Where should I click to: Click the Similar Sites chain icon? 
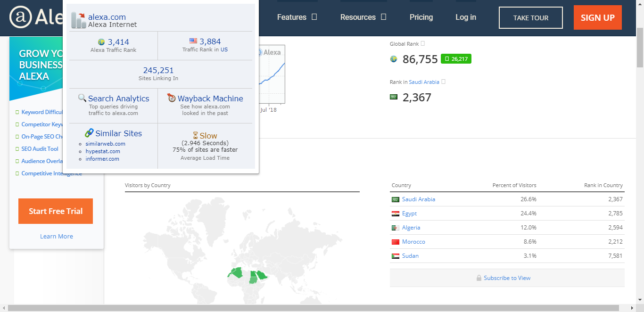[89, 133]
